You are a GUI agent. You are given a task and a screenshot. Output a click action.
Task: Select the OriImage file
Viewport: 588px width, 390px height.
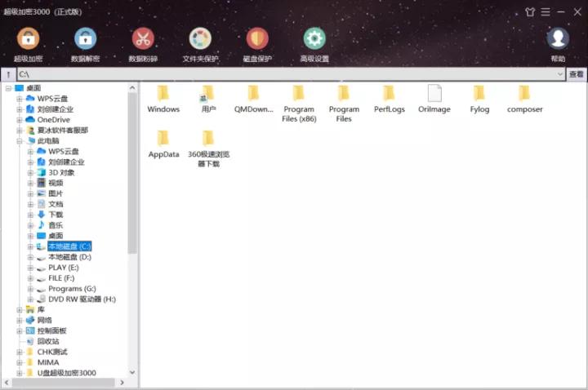[x=434, y=98]
